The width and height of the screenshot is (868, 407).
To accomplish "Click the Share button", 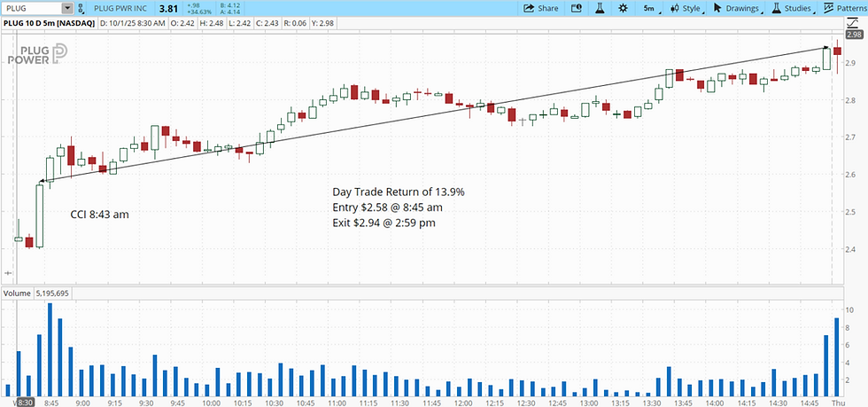I will pos(541,8).
